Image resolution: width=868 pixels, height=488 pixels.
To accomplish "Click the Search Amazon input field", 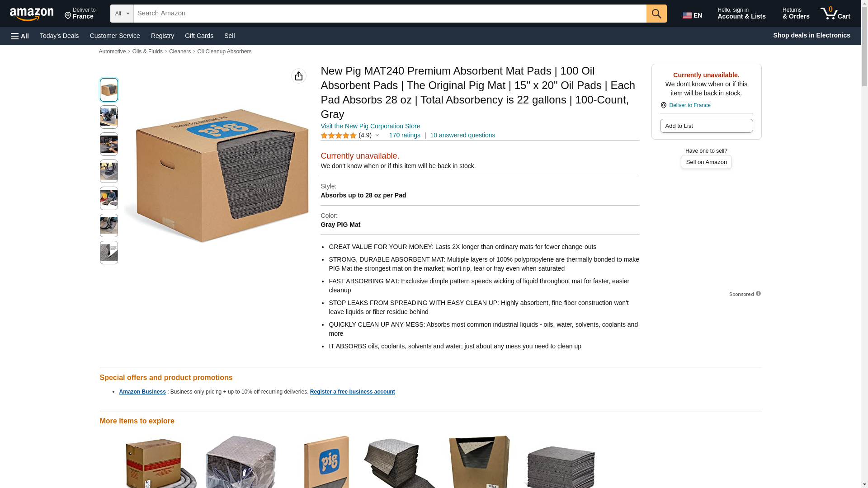I will pyautogui.click(x=390, y=14).
